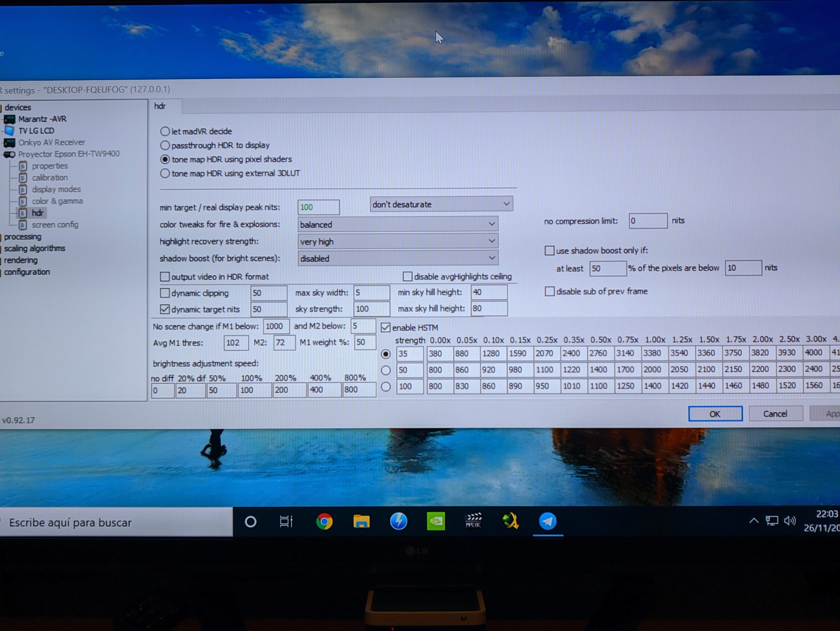
Task: Launch Google Chrome from the taskbar
Action: [x=324, y=522]
